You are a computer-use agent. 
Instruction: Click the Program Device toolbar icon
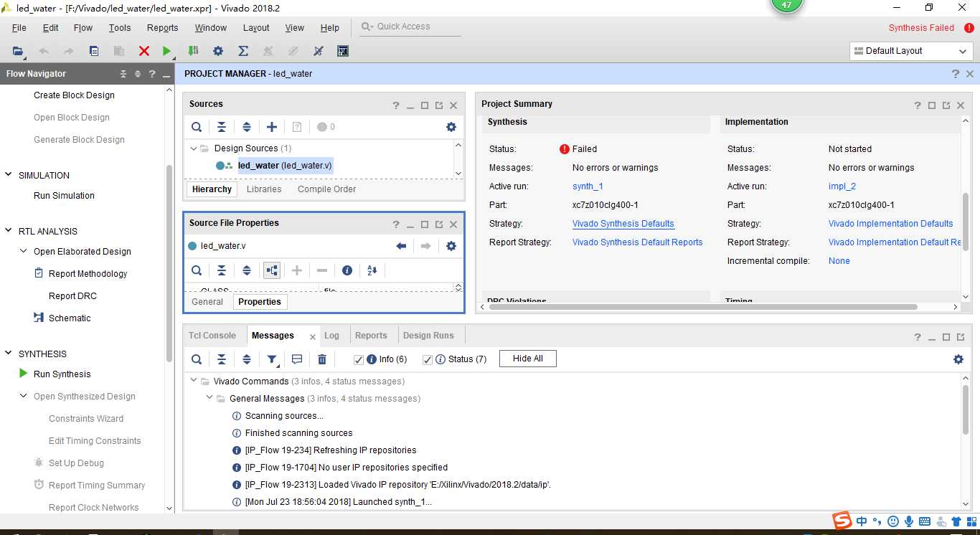point(193,51)
